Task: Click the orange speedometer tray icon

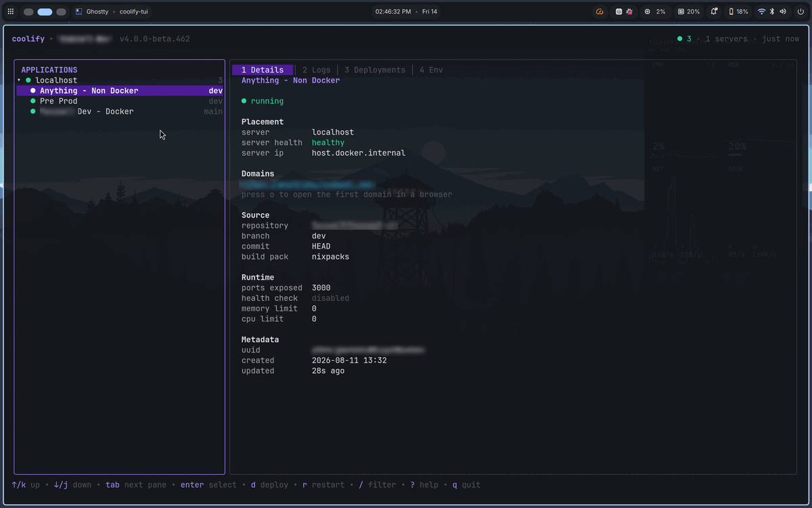Action: tap(600, 12)
